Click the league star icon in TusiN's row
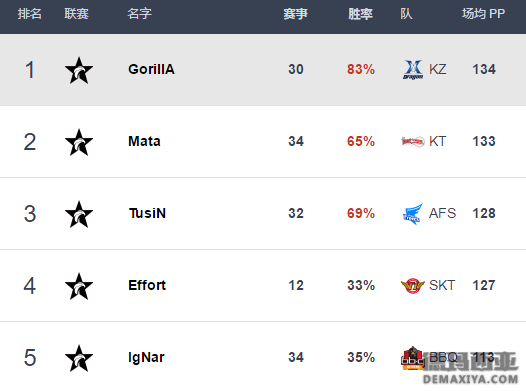526x391 pixels. pyautogui.click(x=79, y=214)
